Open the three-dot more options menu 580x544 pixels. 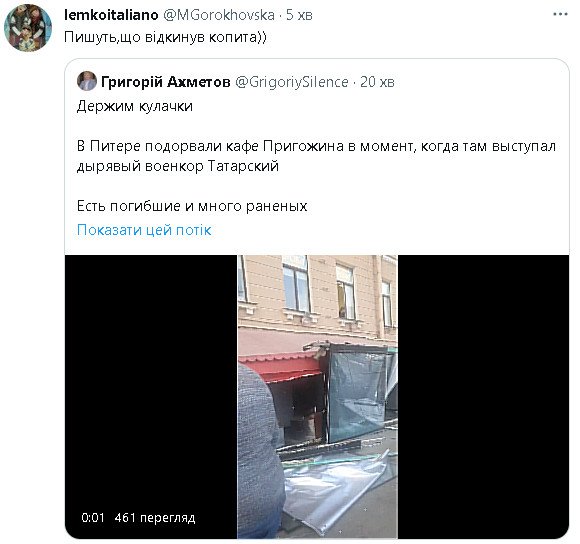click(x=560, y=14)
